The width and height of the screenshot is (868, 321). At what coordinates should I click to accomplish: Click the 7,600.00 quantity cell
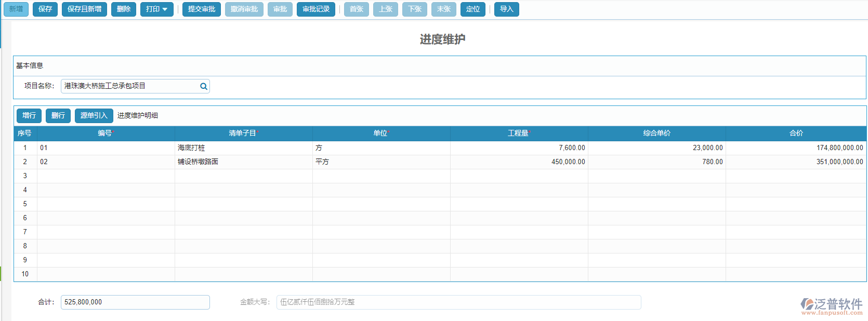click(x=519, y=148)
